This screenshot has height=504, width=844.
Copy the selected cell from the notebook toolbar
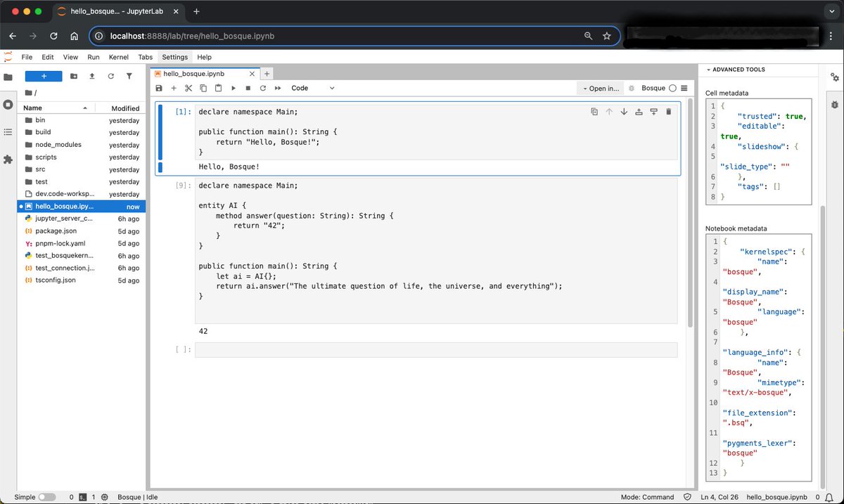[x=203, y=88]
